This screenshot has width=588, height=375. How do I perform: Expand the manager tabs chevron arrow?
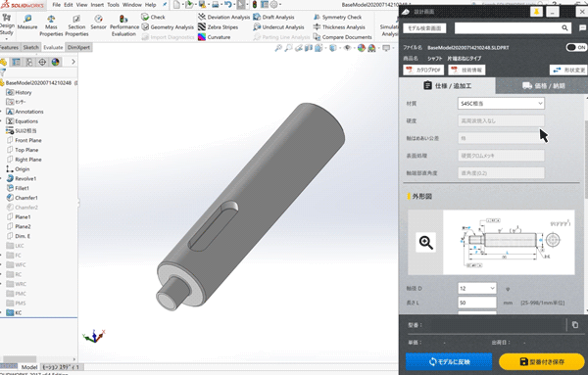coord(73,62)
